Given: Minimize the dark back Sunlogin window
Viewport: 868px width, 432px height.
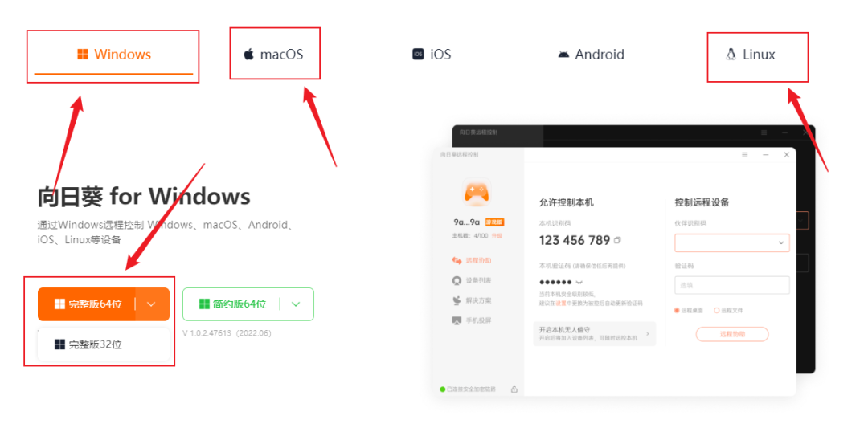Looking at the screenshot, I should (x=784, y=132).
